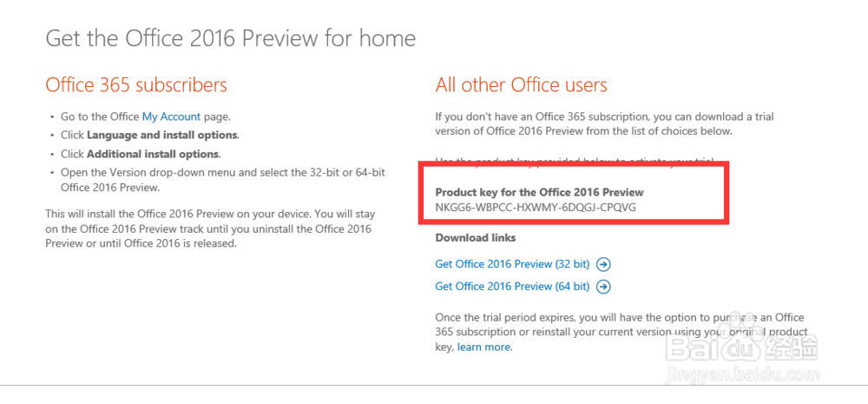The height and width of the screenshot is (404, 868).
Task: Click the 'Once the trial period expires' paragraph
Action: pyautogui.click(x=621, y=333)
